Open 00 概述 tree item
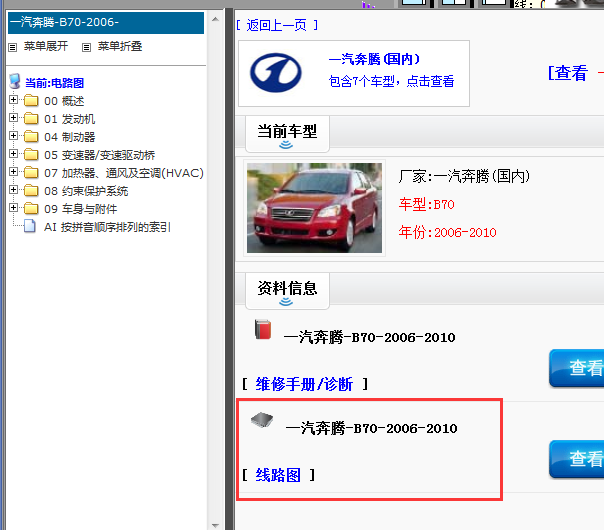Image resolution: width=604 pixels, height=530 pixels. pos(64,101)
